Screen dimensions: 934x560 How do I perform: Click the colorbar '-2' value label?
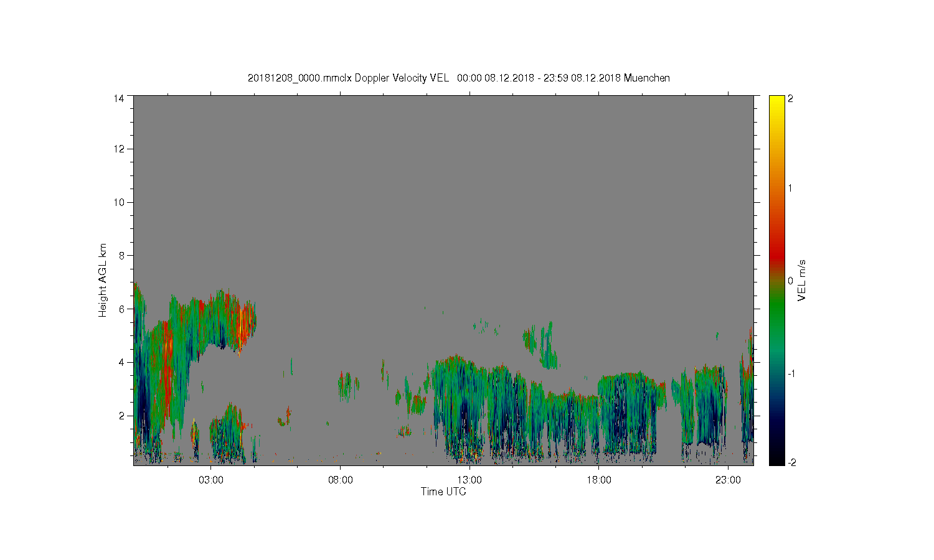(x=791, y=462)
